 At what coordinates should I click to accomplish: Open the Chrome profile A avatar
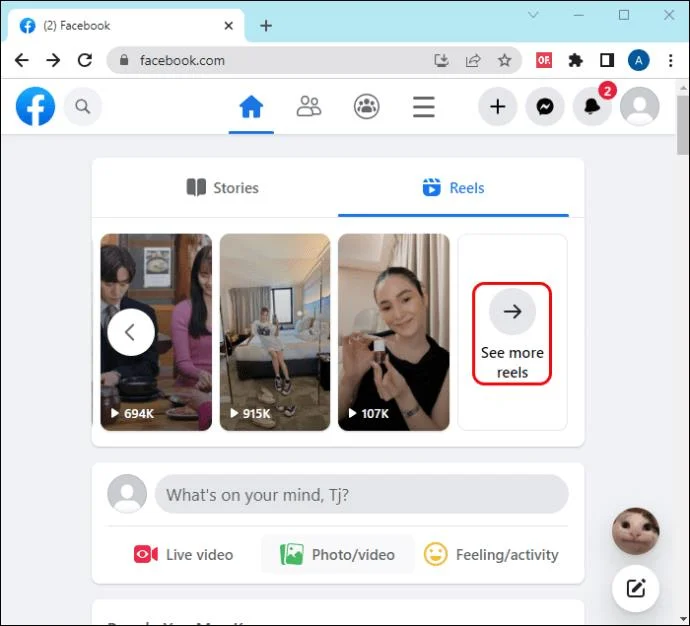point(639,60)
